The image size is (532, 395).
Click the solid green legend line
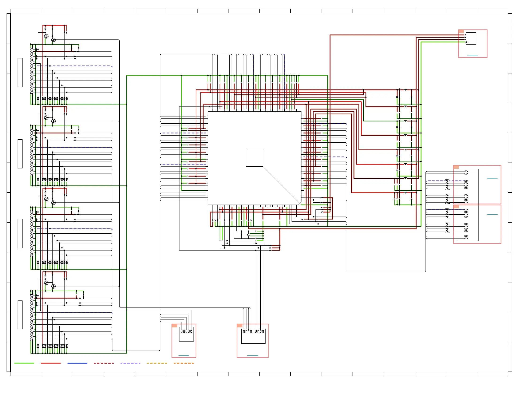point(24,363)
